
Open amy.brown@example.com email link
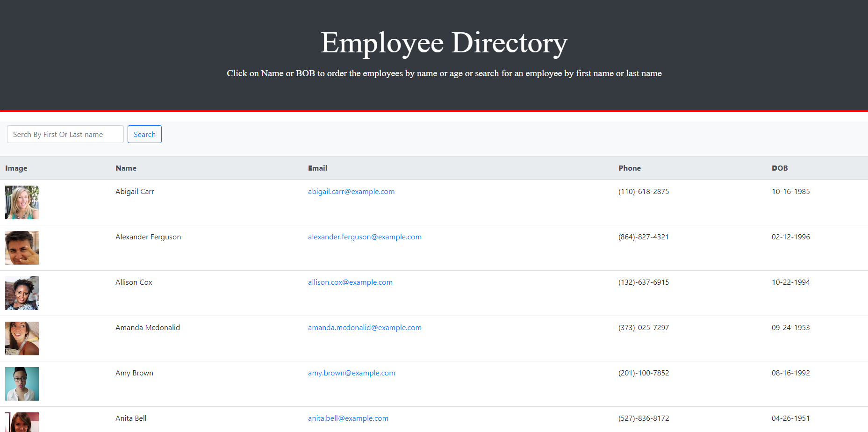click(x=351, y=373)
